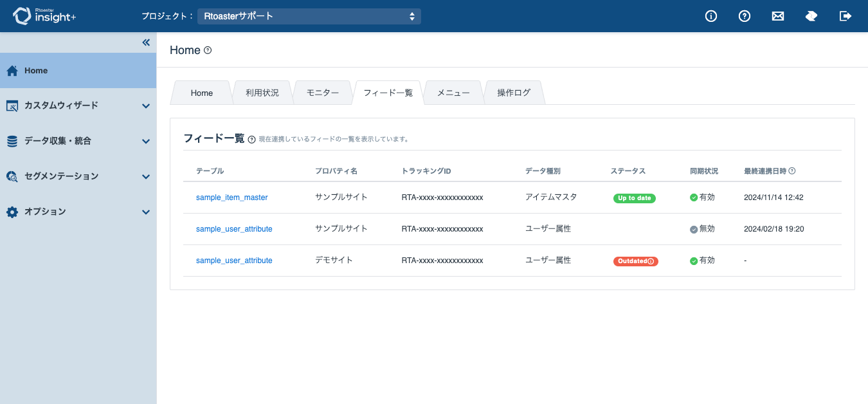Image resolution: width=868 pixels, height=404 pixels.
Task: Click help icon beside 最終連携日時 column
Action: (x=792, y=171)
